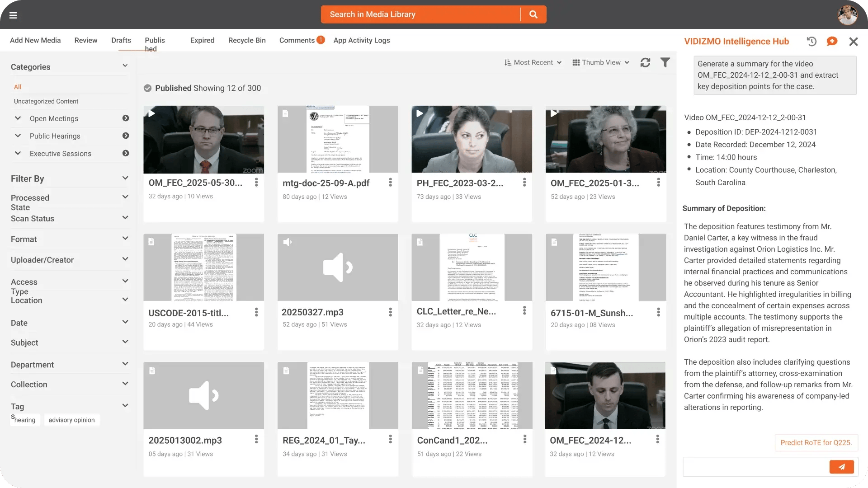Open the Thumb View dropdown

pyautogui.click(x=601, y=62)
